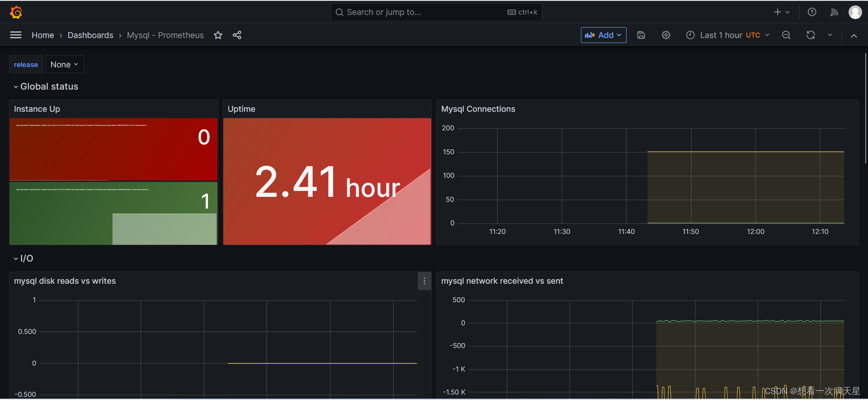Open the hamburger navigation menu
Viewport: 868px width, 400px height.
(16, 35)
